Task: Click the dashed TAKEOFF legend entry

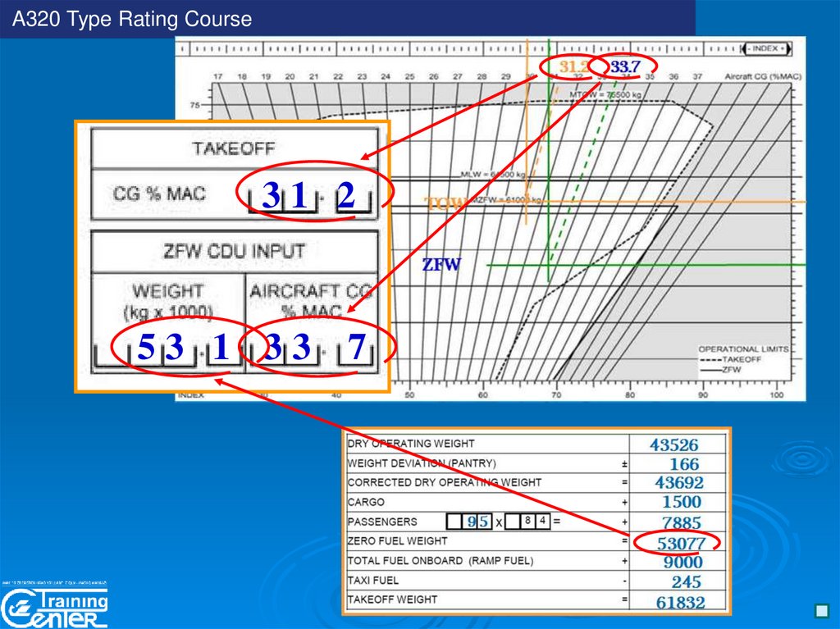Action: [x=731, y=359]
